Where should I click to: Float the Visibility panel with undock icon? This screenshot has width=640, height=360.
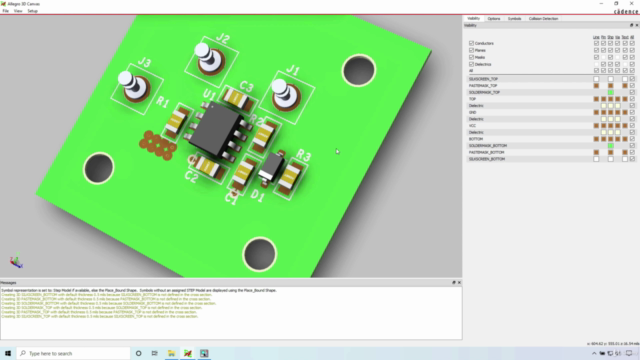631,25
